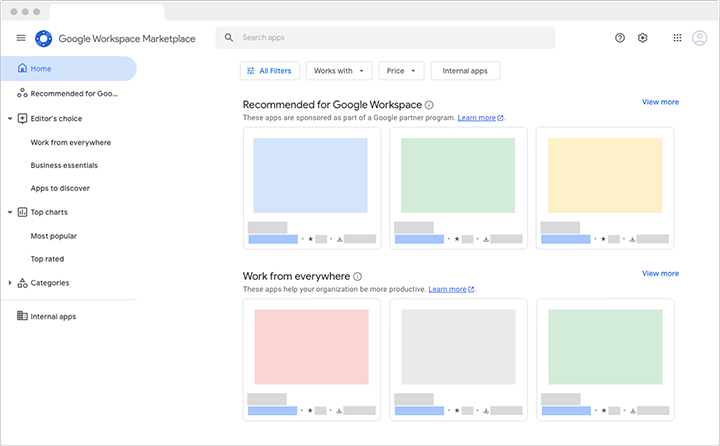Select Most popular in the sidebar

[x=54, y=236]
